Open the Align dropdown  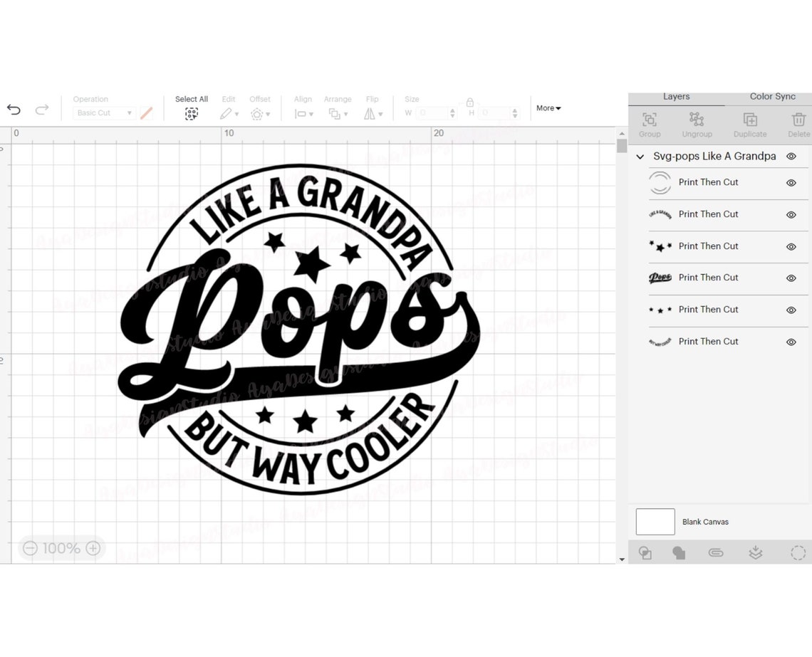point(303,114)
